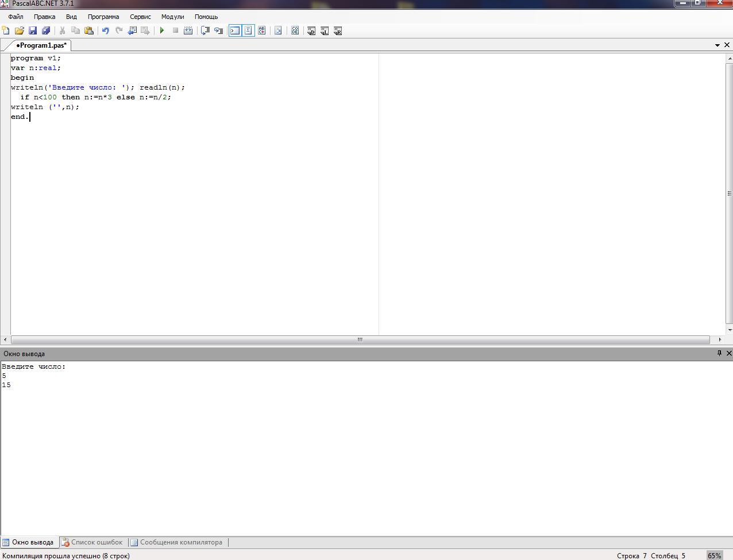Click the 'Строка 7' status bar entry
733x560 pixels.
tap(632, 555)
